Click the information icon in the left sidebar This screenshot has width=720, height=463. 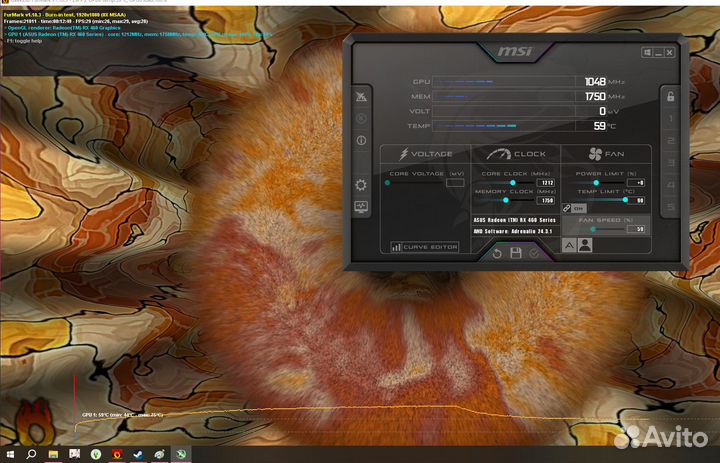[361, 141]
